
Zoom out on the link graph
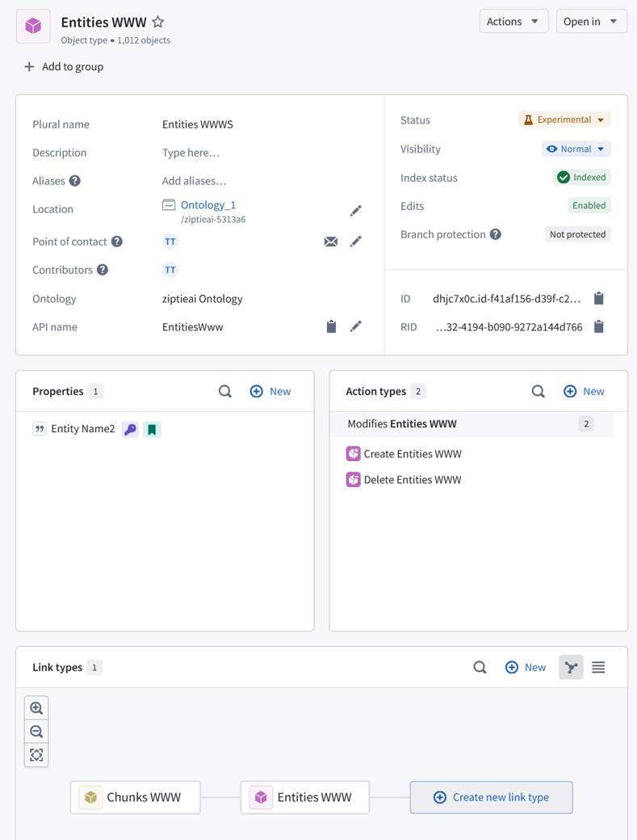[36, 732]
